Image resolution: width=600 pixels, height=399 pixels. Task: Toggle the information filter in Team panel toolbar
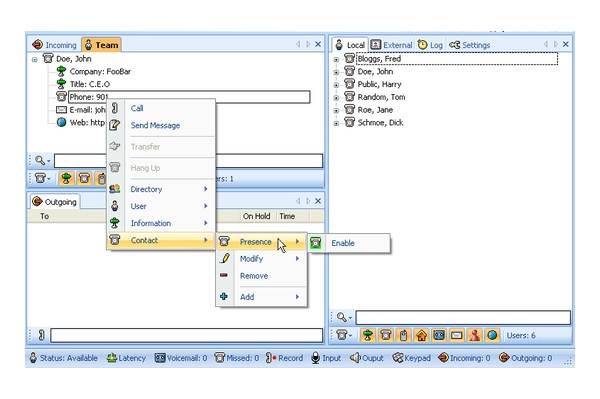66,178
